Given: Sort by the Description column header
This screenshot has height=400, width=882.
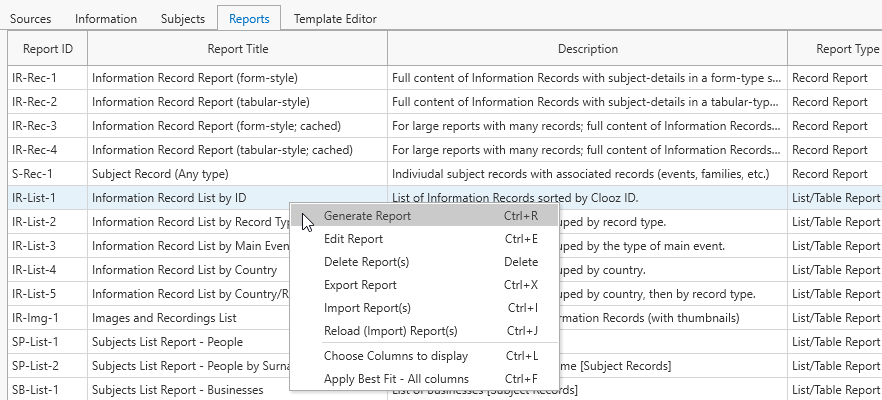Looking at the screenshot, I should point(587,49).
